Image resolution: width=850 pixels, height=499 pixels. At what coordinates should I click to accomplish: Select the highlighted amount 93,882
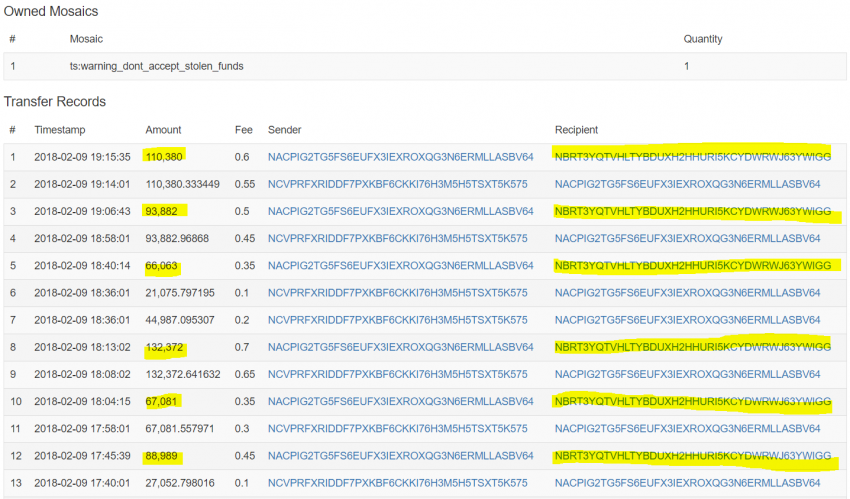coord(161,211)
